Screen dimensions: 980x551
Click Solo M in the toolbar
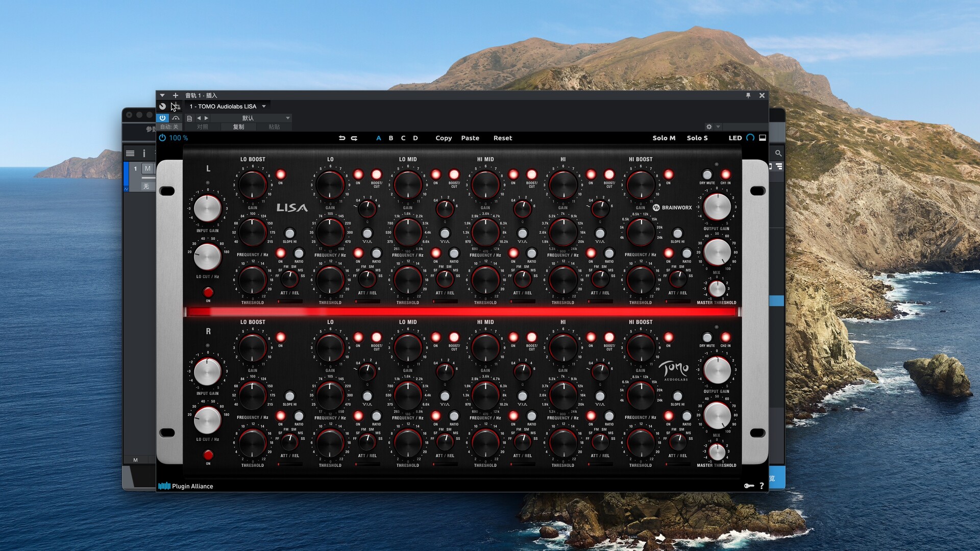[664, 138]
